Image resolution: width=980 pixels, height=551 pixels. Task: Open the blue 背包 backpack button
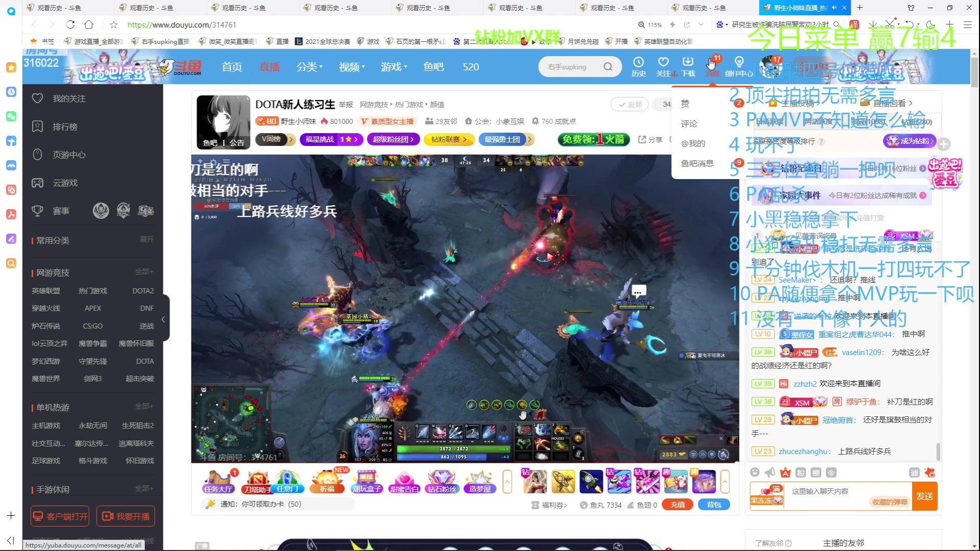click(714, 505)
